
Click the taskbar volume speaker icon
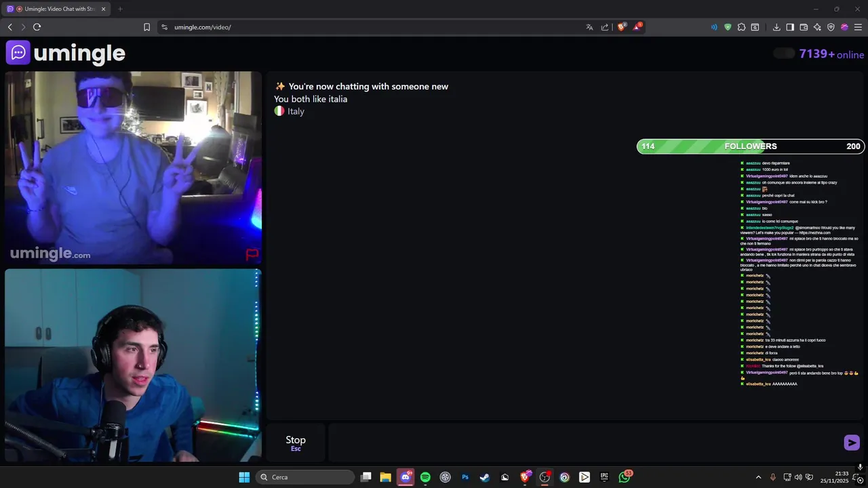click(798, 477)
